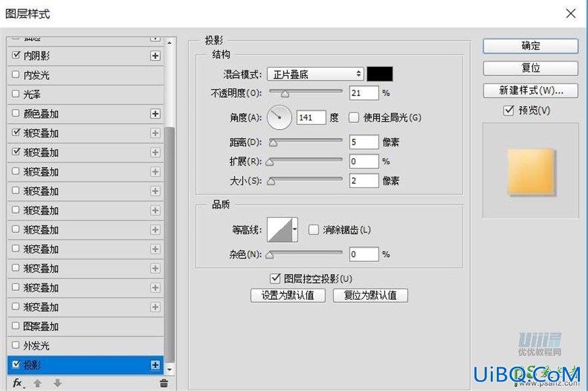Screen dimensions: 588x391
Task: Click the effects list scrollbar thumb
Action: (170, 245)
